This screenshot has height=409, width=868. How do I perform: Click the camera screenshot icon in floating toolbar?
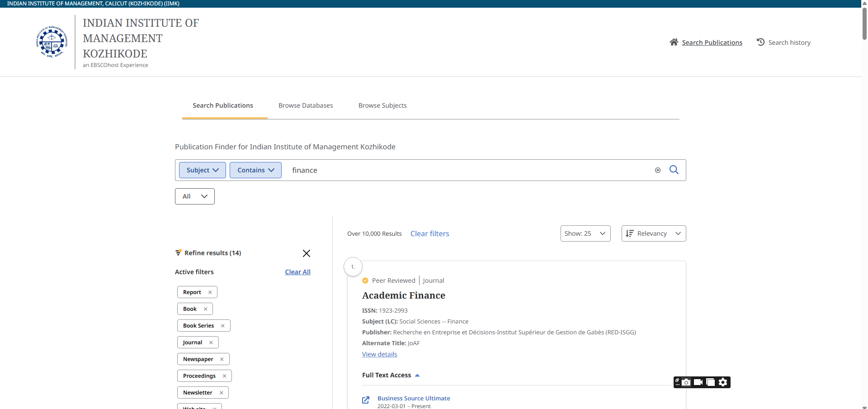tap(686, 382)
